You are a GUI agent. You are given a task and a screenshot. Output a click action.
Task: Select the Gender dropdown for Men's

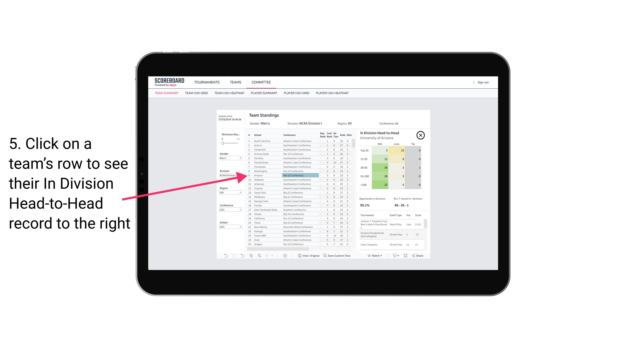point(230,158)
